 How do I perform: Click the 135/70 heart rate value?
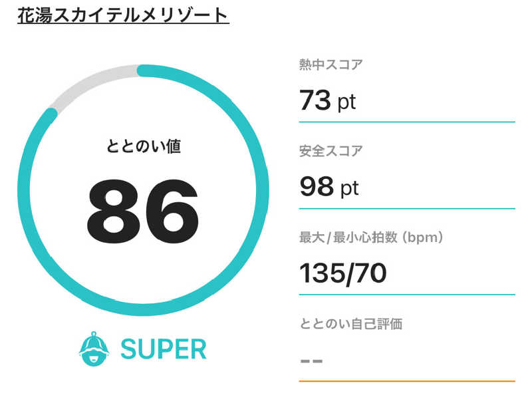tap(342, 273)
